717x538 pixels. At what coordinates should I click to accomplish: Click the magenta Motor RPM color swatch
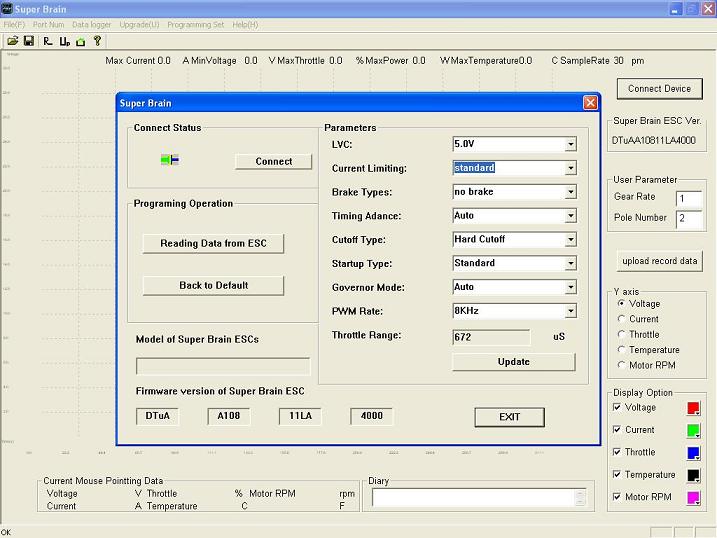click(x=693, y=497)
